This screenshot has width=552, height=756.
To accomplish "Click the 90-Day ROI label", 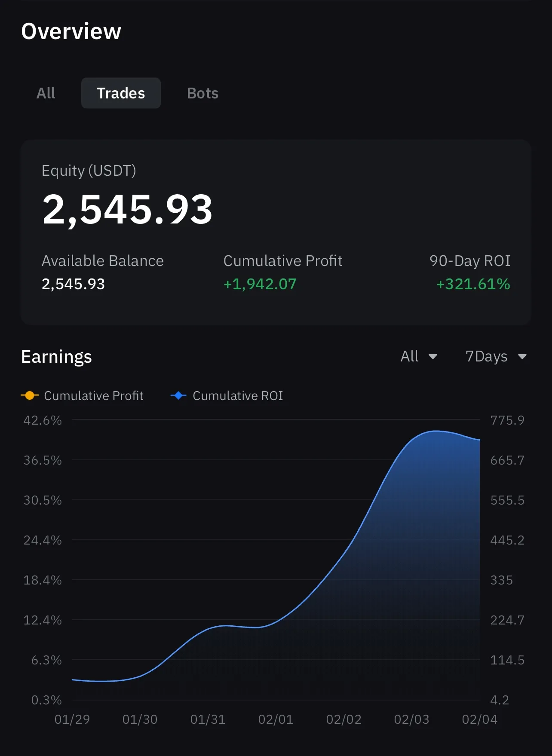I will 470,261.
